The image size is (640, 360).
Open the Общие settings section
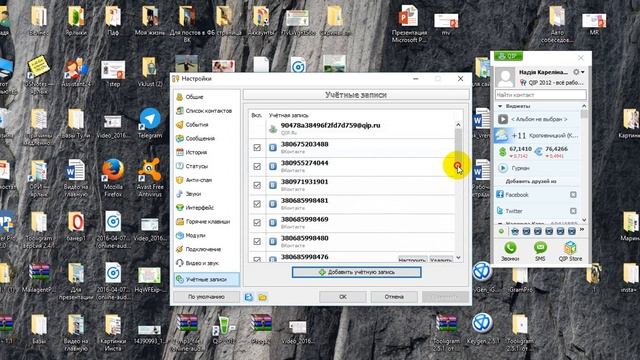[207, 97]
